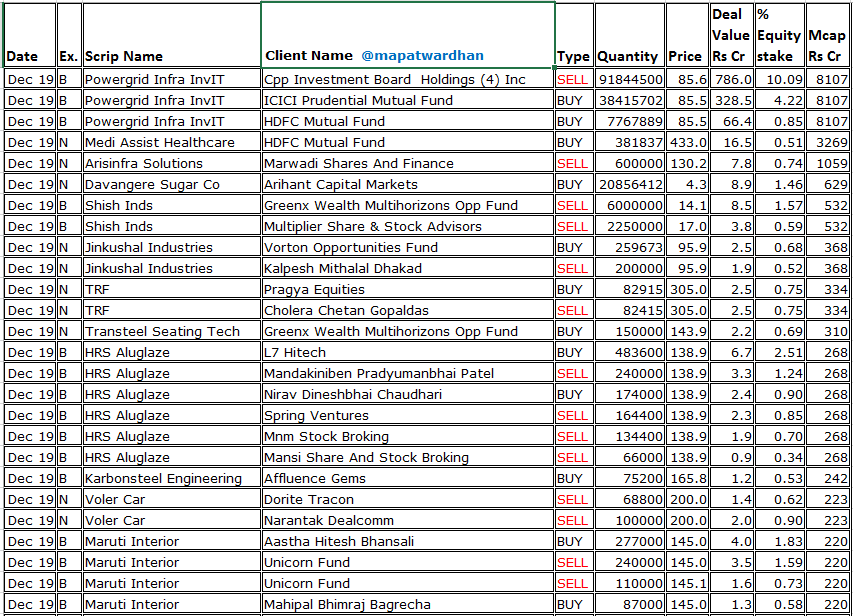Select the 'Pragya Equities' cell
The image size is (853, 616).
pyautogui.click(x=407, y=289)
